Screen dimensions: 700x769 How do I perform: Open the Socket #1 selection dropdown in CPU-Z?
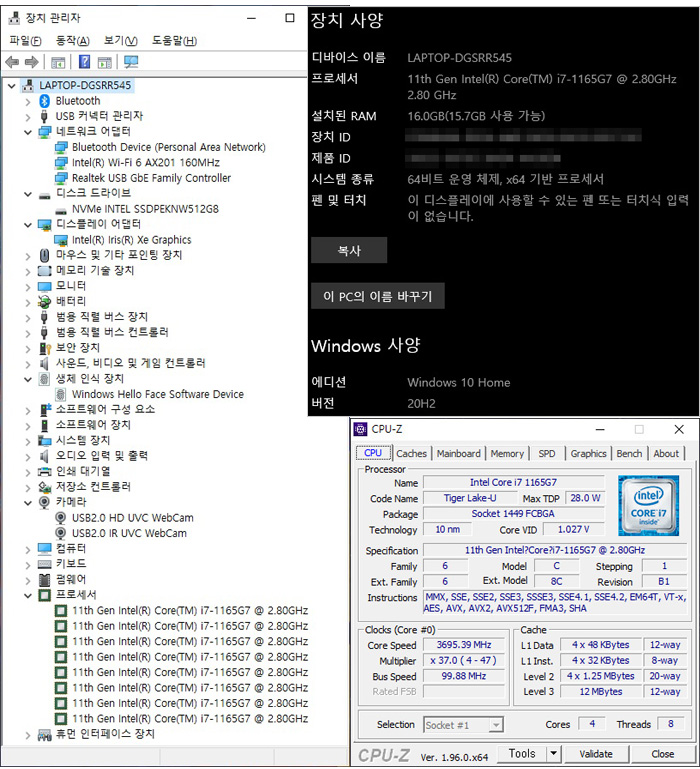coord(496,725)
